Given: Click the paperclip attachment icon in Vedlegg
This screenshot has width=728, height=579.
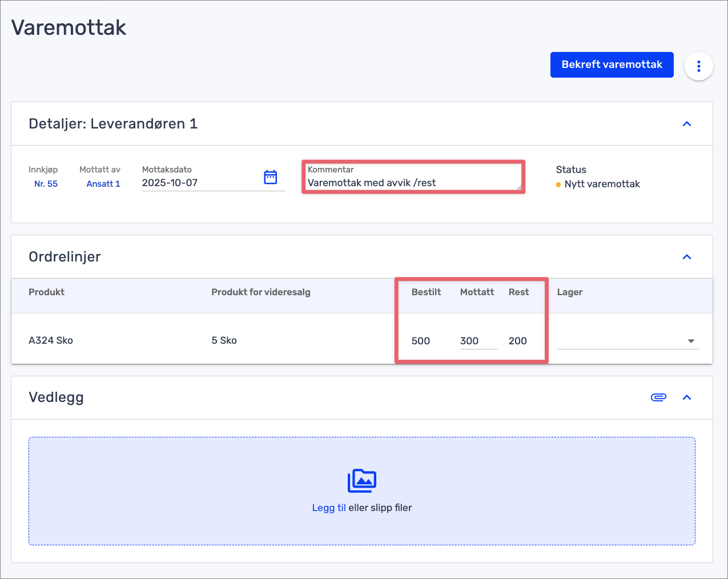Looking at the screenshot, I should pos(658,397).
